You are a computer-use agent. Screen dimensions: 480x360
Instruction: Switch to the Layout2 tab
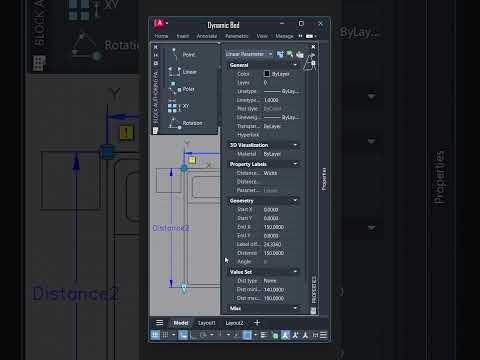click(x=234, y=323)
